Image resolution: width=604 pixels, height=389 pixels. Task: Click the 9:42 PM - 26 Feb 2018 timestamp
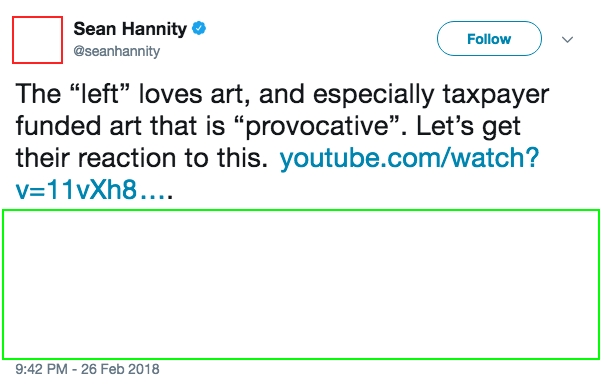[x=87, y=369]
